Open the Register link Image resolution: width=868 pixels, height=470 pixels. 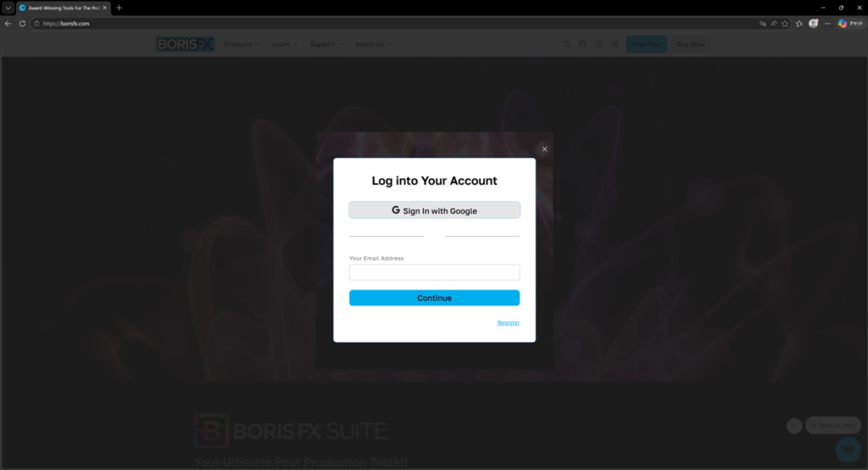point(509,322)
